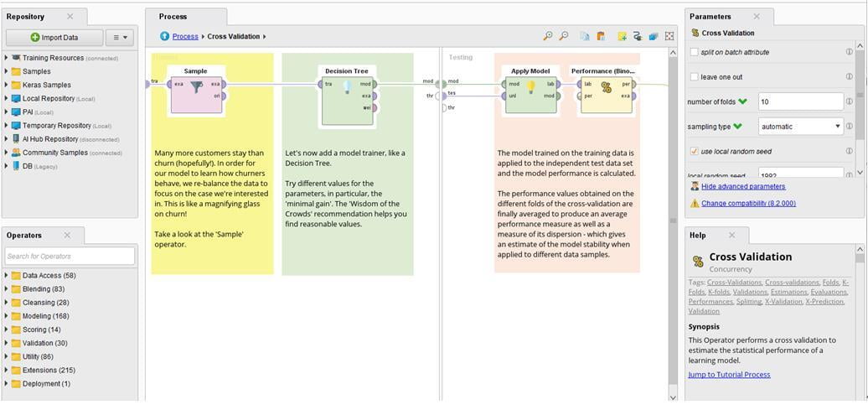
Task: Click the zoom out magnifier icon
Action: [564, 36]
